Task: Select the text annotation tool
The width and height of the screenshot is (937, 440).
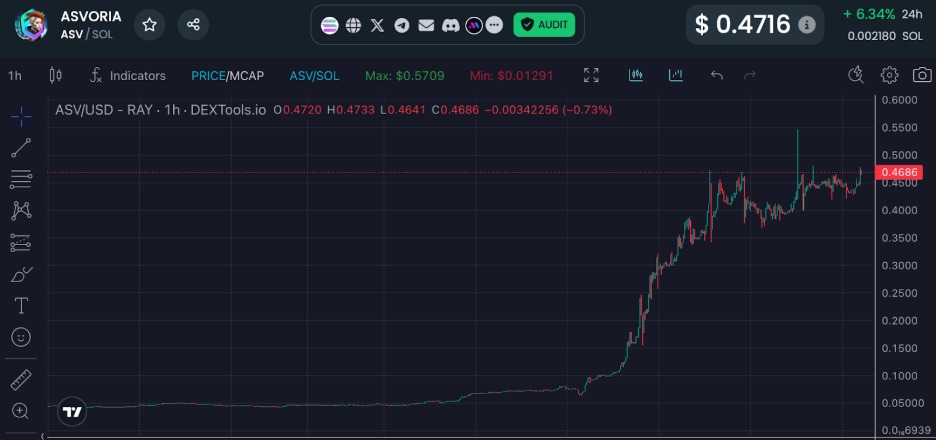Action: click(x=21, y=305)
